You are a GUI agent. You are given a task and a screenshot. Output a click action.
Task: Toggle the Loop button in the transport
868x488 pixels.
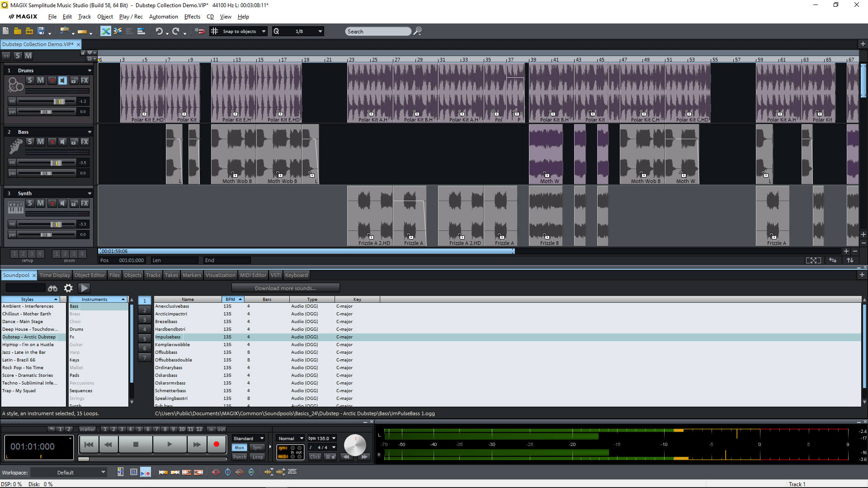(x=258, y=457)
